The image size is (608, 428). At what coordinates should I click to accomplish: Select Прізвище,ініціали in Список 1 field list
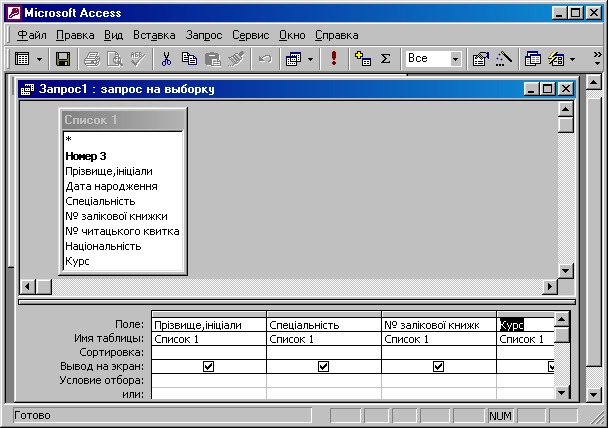coord(123,171)
